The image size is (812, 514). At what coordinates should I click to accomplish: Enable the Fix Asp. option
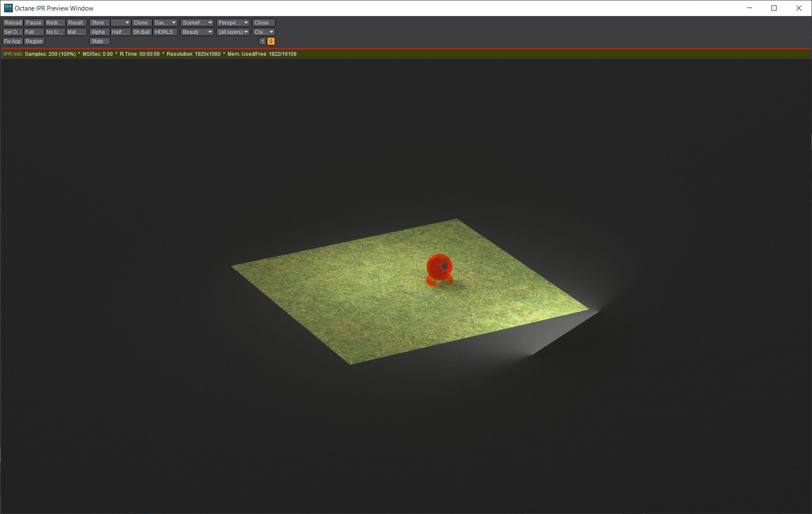pyautogui.click(x=13, y=41)
